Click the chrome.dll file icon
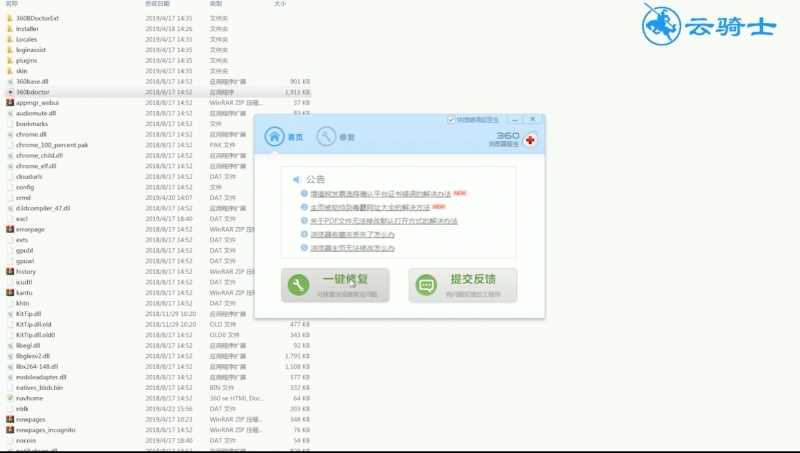 coord(10,134)
